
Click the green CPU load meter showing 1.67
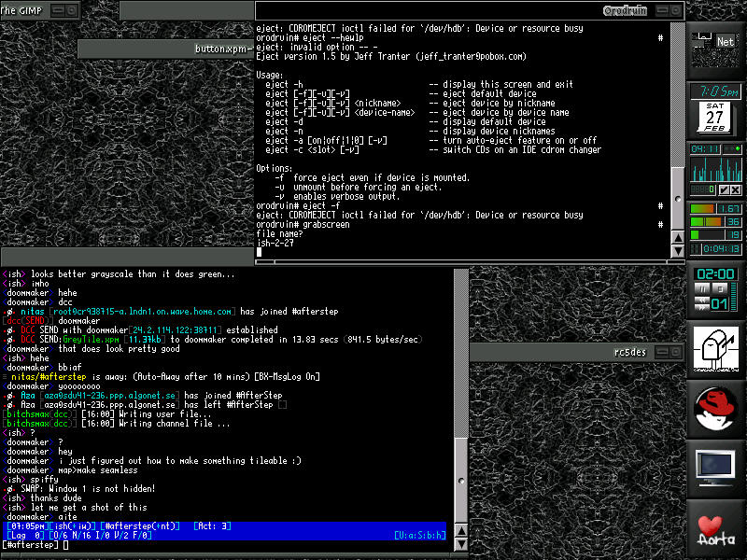(715, 208)
